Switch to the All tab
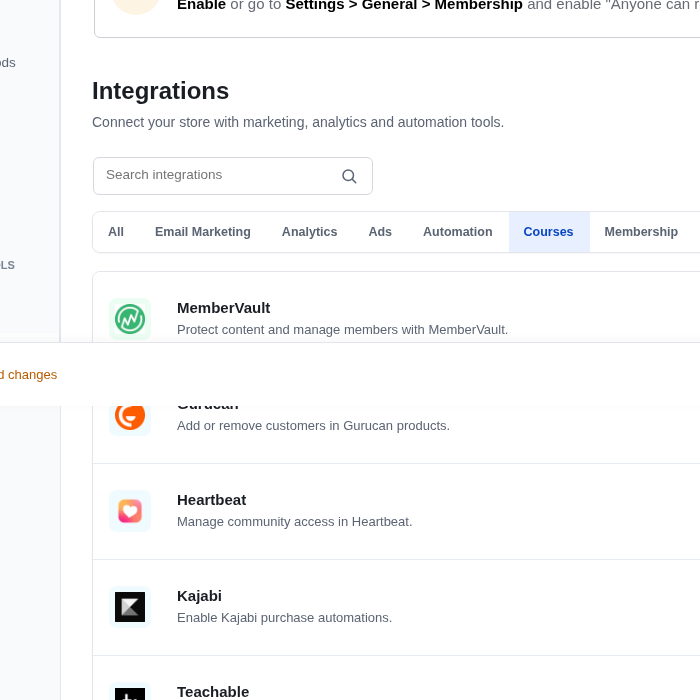Screen dimensions: 700x700 click(116, 232)
